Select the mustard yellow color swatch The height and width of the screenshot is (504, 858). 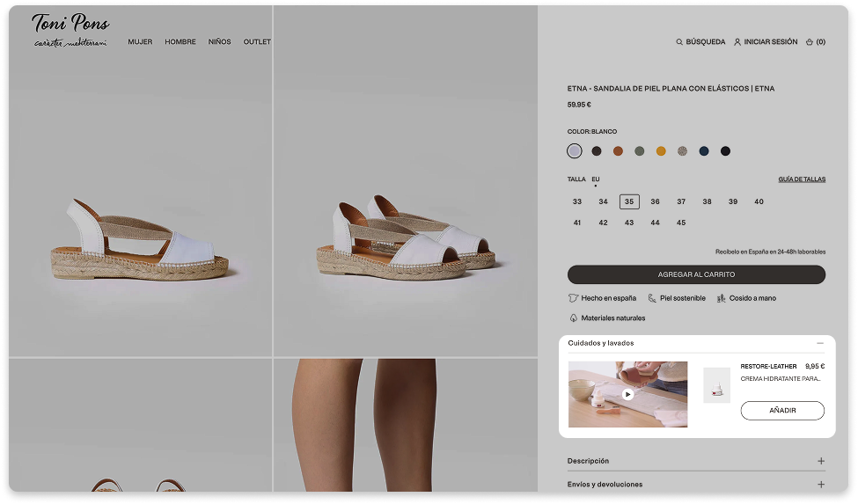click(x=661, y=151)
